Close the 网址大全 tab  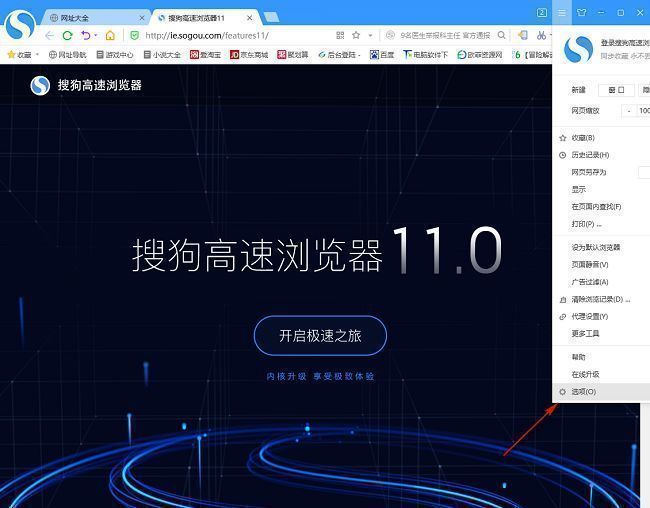pos(142,18)
